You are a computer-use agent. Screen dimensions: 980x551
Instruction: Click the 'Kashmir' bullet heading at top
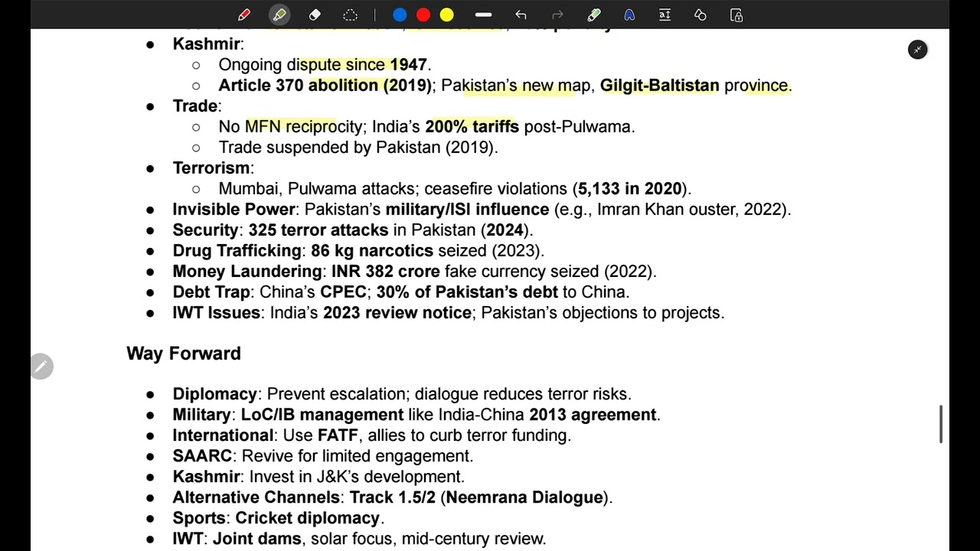[x=207, y=44]
